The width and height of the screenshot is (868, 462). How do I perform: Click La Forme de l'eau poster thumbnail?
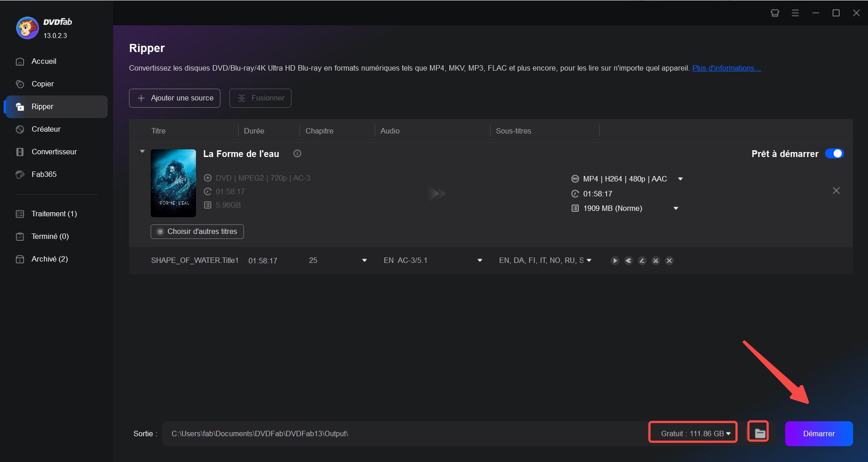(173, 183)
